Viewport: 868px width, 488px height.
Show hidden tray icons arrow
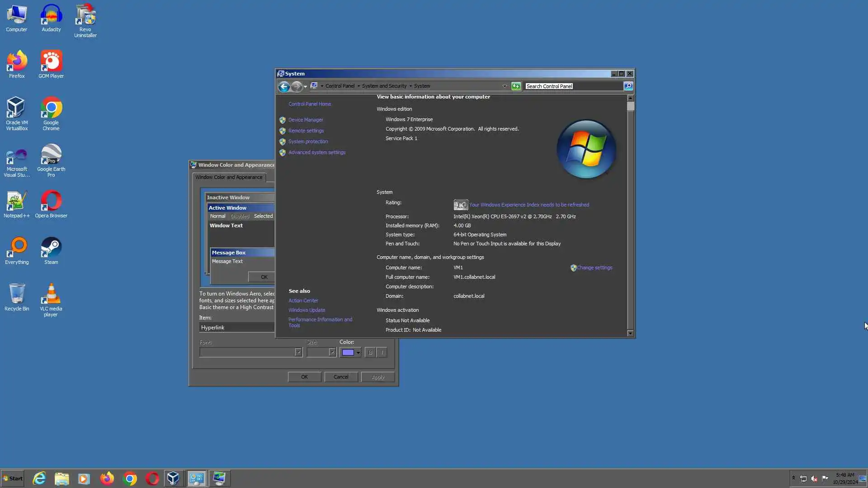[x=793, y=478]
